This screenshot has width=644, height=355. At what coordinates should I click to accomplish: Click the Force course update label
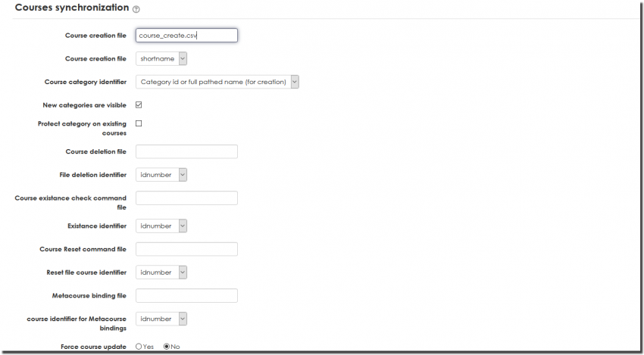pyautogui.click(x=93, y=347)
